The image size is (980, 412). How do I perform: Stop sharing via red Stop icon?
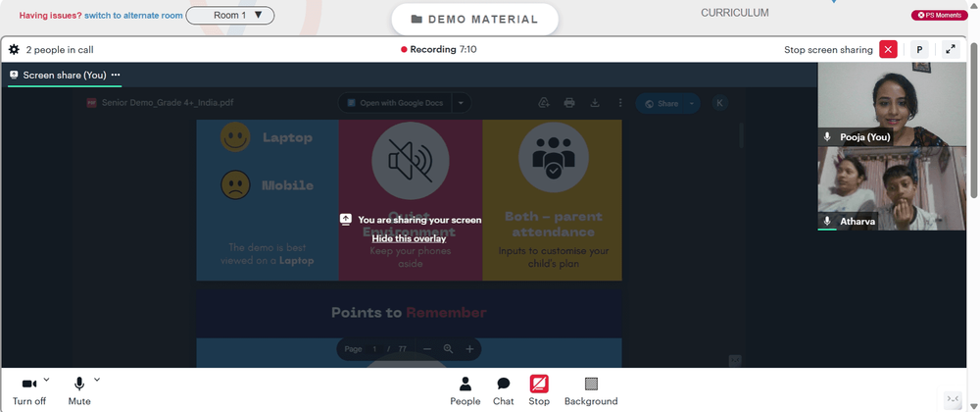539,392
